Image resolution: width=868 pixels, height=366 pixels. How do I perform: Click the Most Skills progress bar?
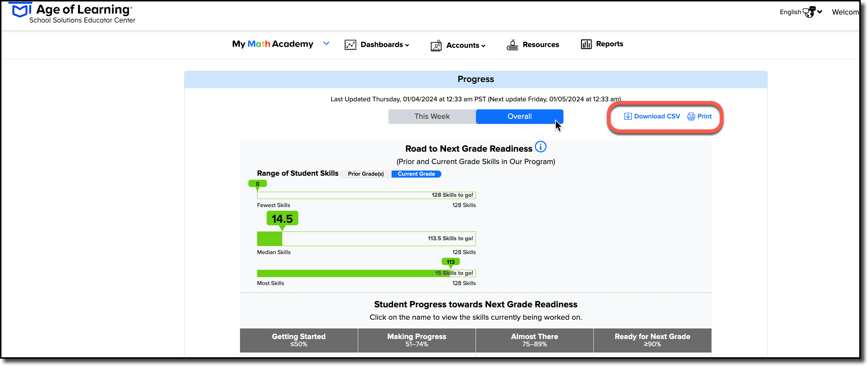(x=367, y=273)
